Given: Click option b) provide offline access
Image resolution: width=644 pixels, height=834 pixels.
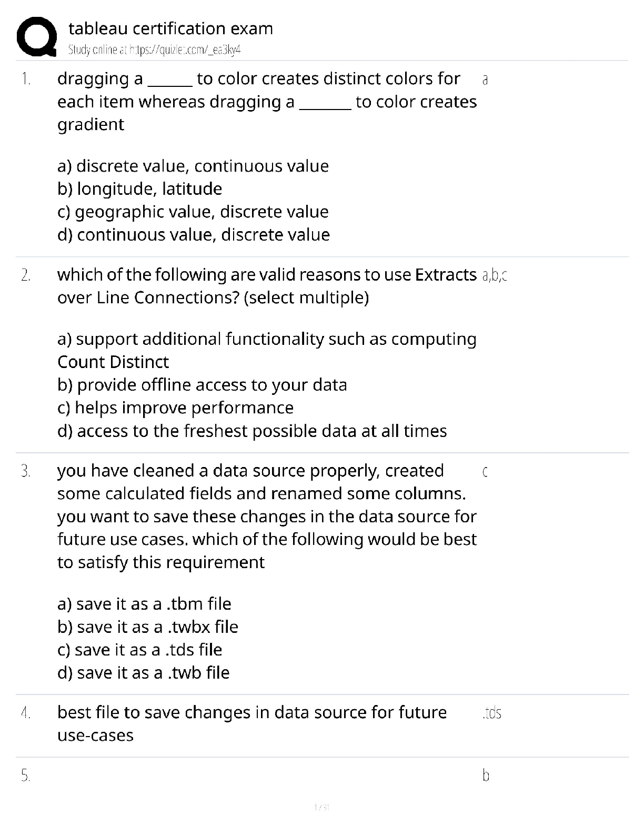Looking at the screenshot, I should pos(202,385).
